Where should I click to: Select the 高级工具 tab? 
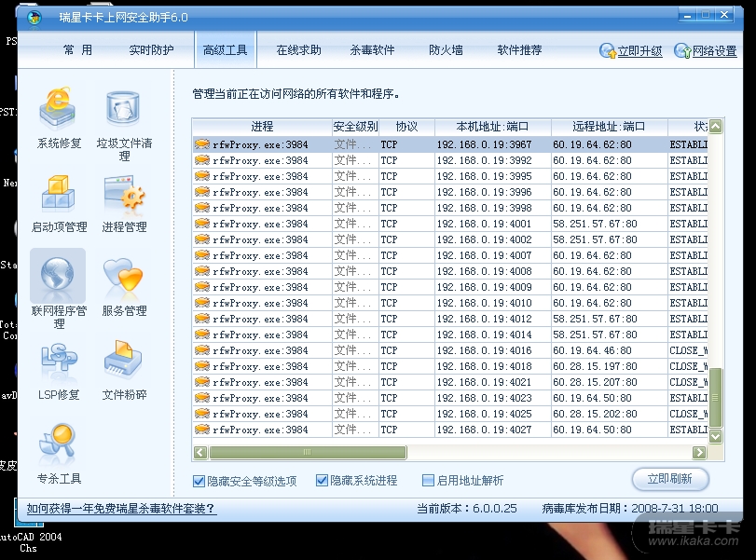pyautogui.click(x=226, y=49)
